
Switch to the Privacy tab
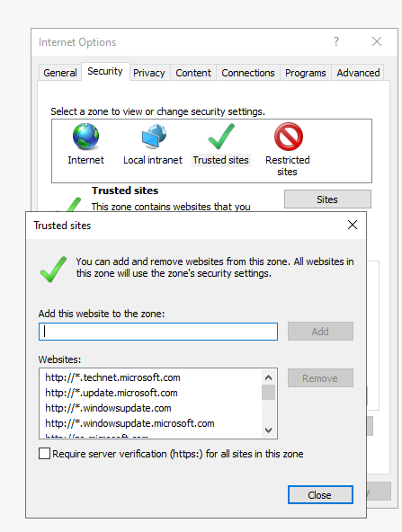point(149,73)
